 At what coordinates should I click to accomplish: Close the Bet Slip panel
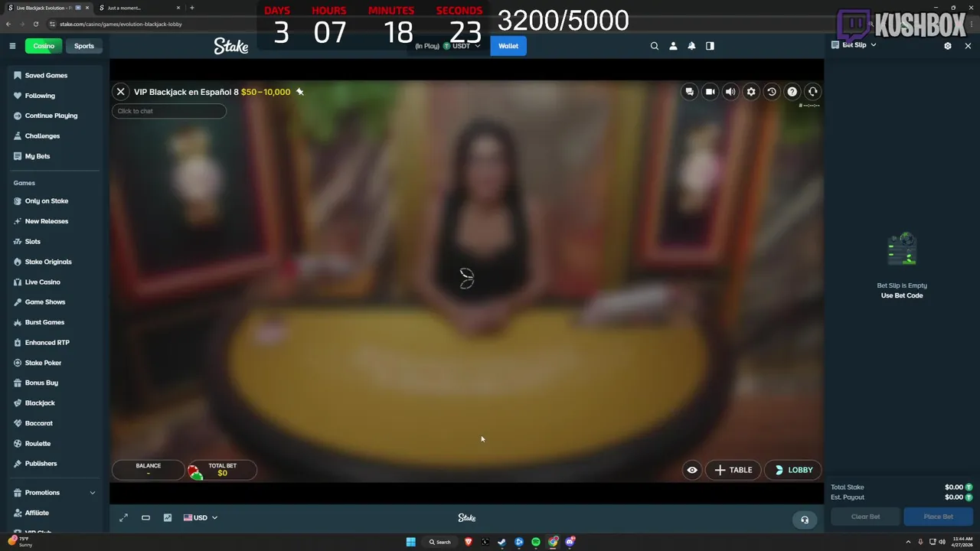[968, 46]
